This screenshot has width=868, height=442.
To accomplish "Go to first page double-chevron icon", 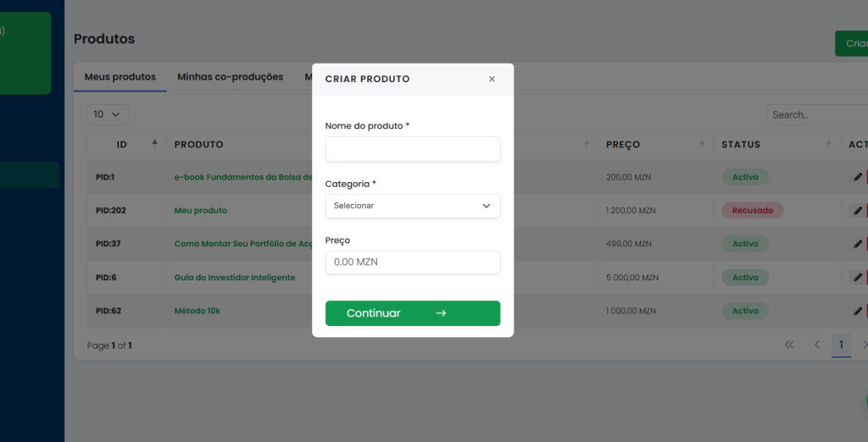I will 789,345.
